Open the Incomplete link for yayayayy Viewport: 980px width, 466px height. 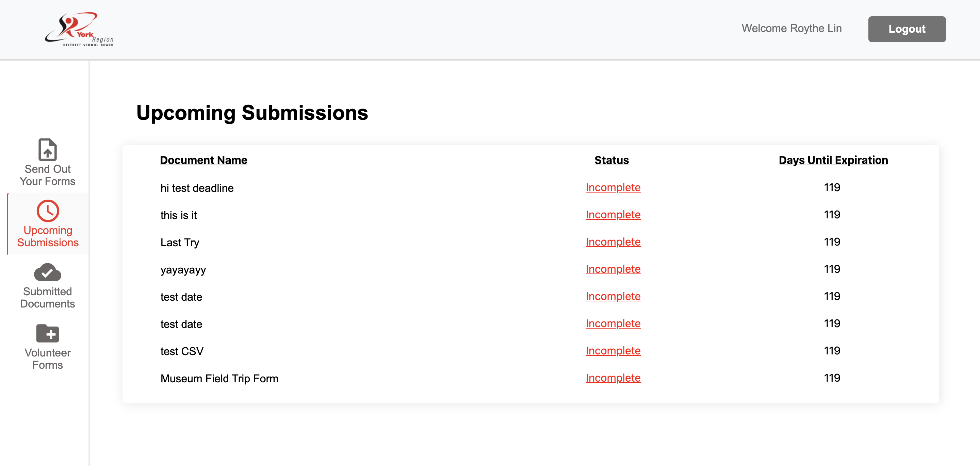pos(613,269)
